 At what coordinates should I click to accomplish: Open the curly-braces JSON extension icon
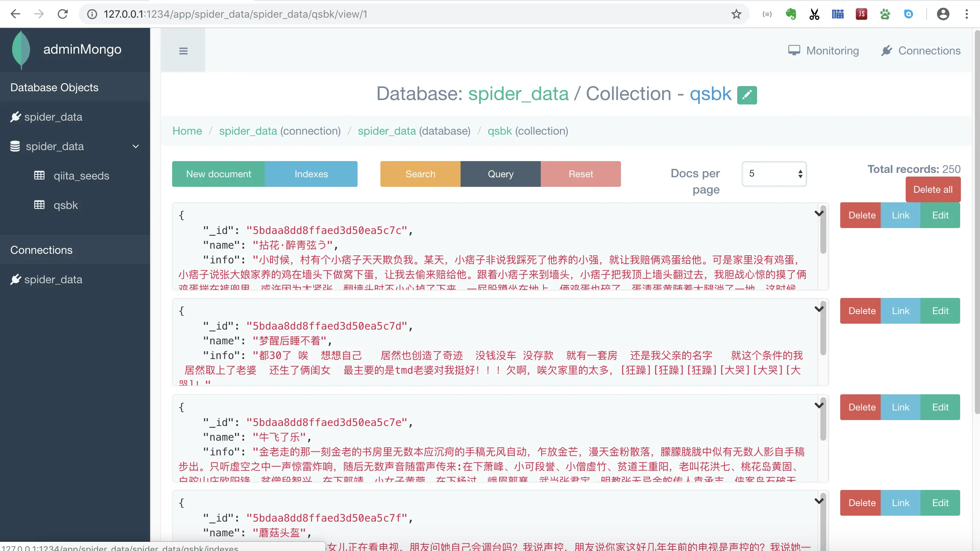767,14
